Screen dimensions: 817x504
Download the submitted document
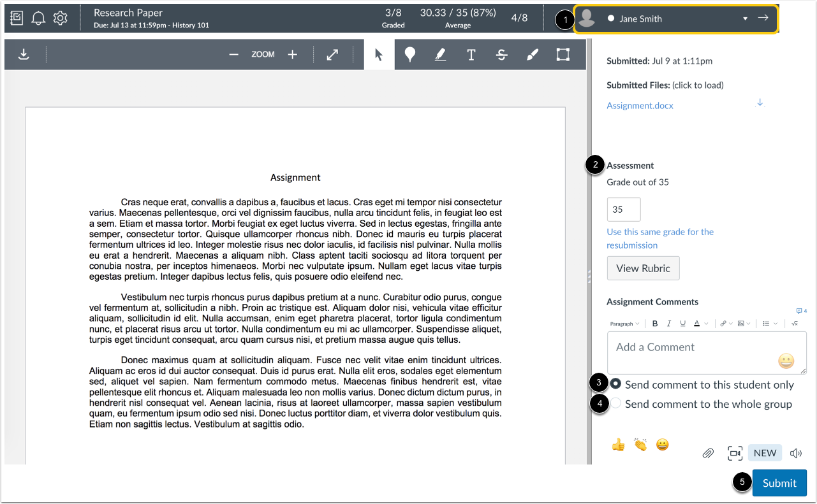tap(24, 54)
